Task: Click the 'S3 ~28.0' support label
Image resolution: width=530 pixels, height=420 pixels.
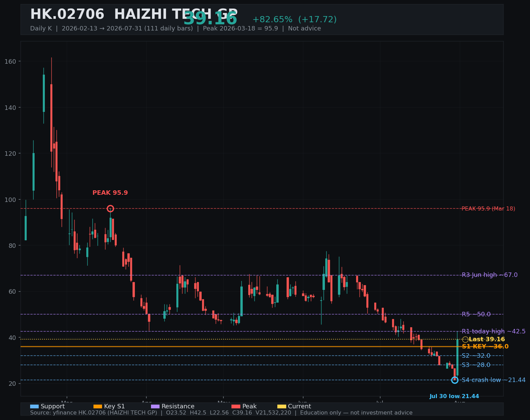Action: pos(476,365)
